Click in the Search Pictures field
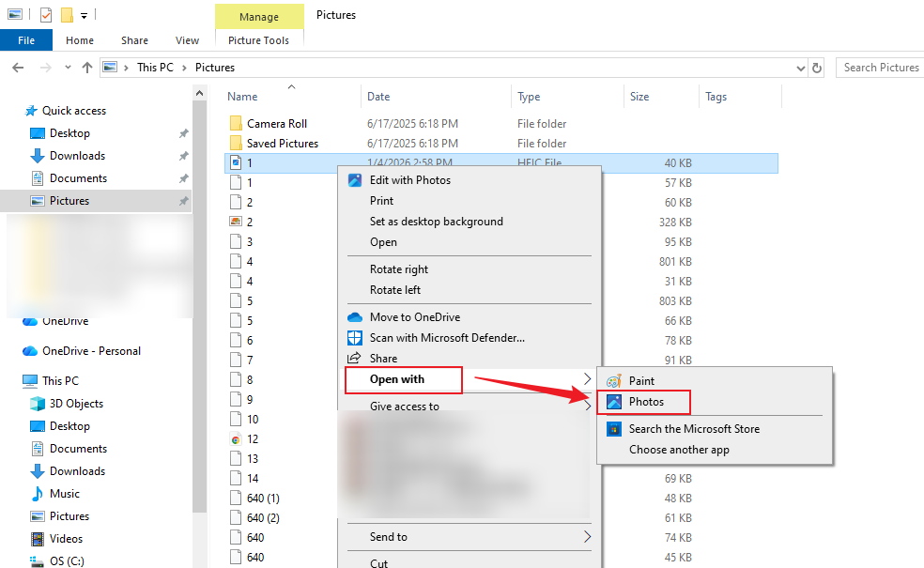The width and height of the screenshot is (924, 568). [x=880, y=68]
